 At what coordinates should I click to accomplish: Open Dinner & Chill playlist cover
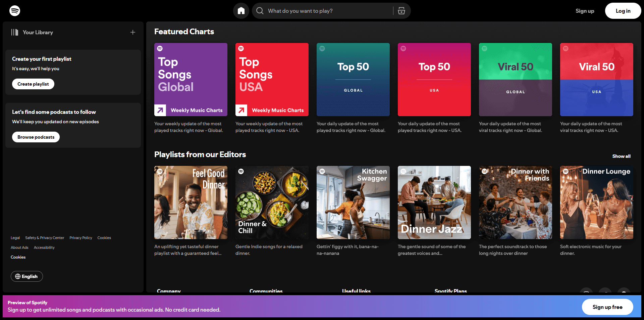(272, 202)
